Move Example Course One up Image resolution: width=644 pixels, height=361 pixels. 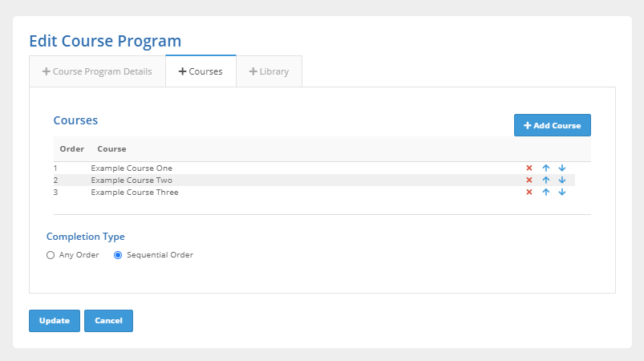coord(546,168)
